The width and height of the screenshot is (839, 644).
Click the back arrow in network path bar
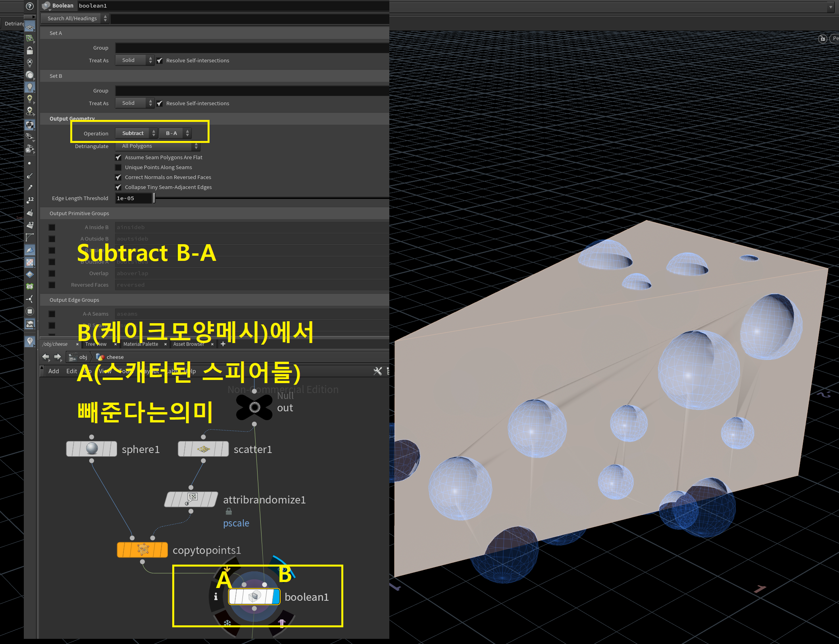[x=46, y=357]
